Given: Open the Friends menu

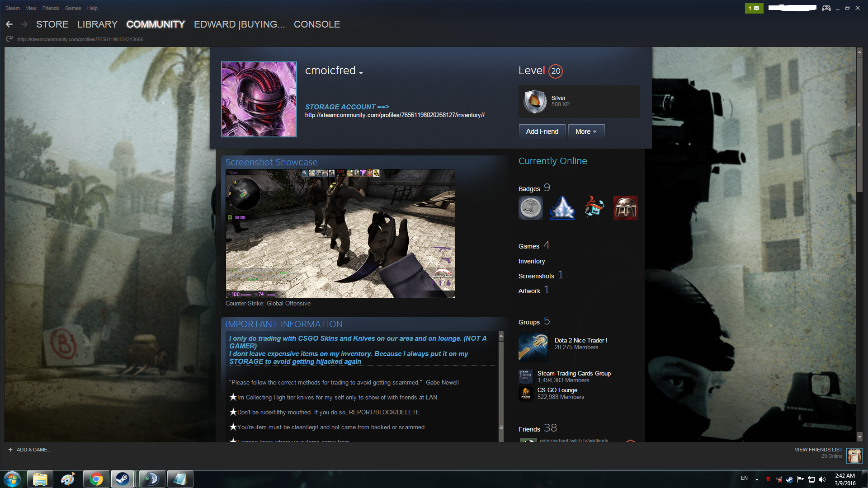Looking at the screenshot, I should click(x=51, y=8).
